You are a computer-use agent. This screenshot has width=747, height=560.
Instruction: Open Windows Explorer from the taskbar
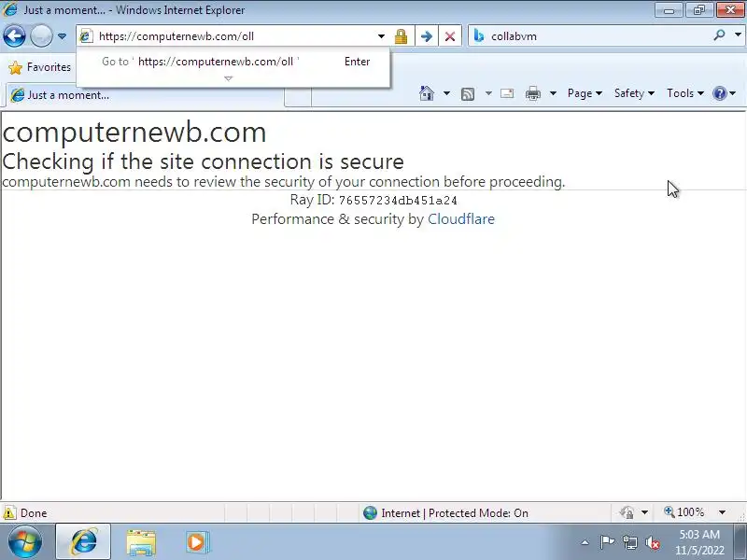(141, 542)
